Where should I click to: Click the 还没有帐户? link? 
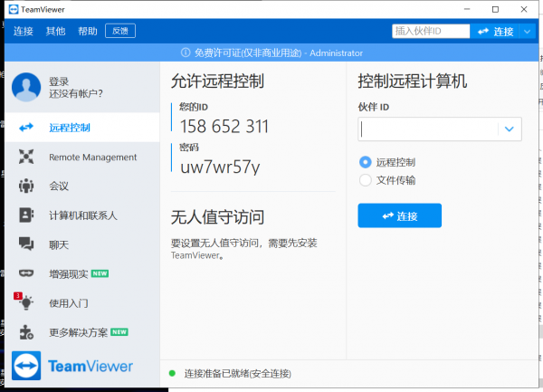76,93
